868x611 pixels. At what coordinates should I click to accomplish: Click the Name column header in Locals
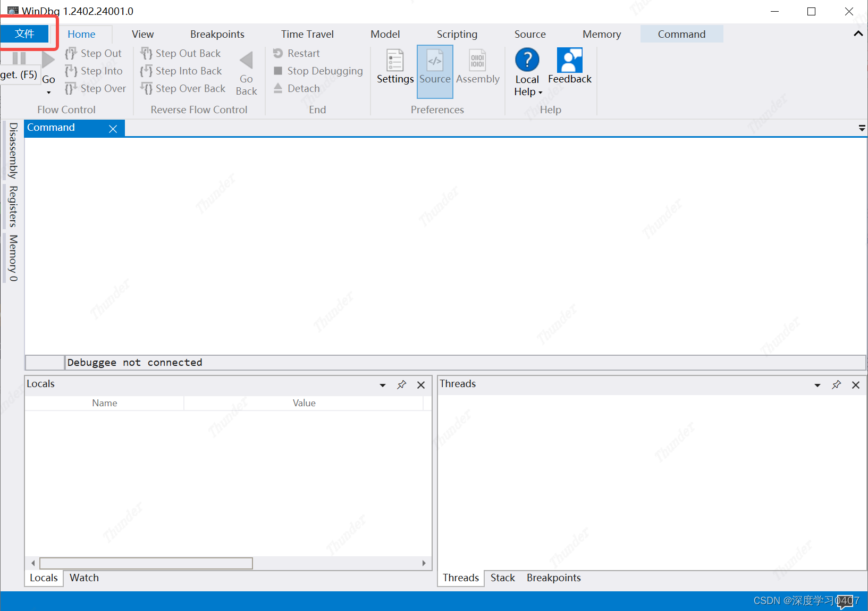coord(104,403)
